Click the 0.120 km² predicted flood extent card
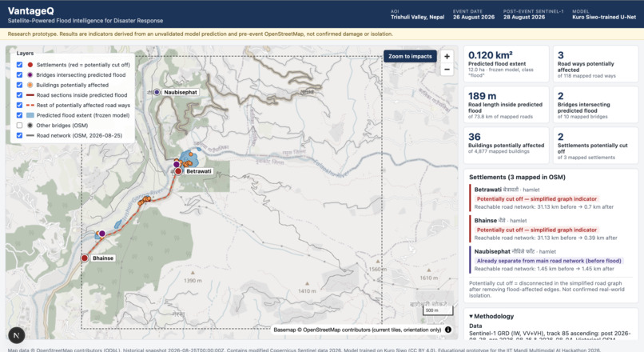This screenshot has height=352, width=644. [x=506, y=64]
